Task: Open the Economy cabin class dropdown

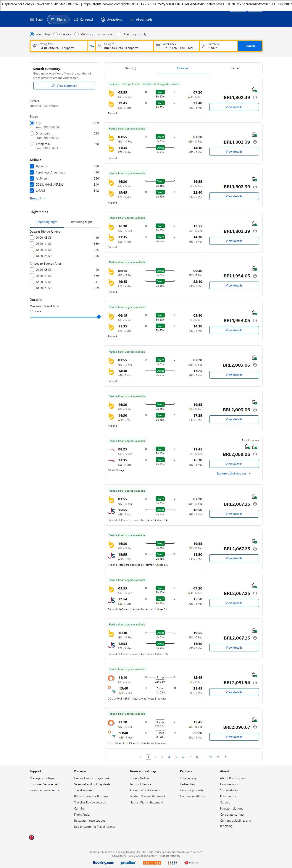Action: coord(104,34)
